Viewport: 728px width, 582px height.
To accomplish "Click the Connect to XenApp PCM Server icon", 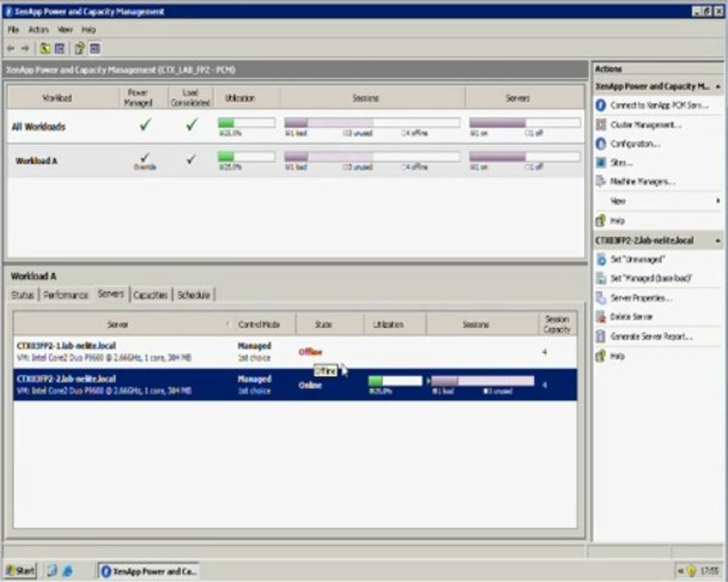I will coord(601,105).
